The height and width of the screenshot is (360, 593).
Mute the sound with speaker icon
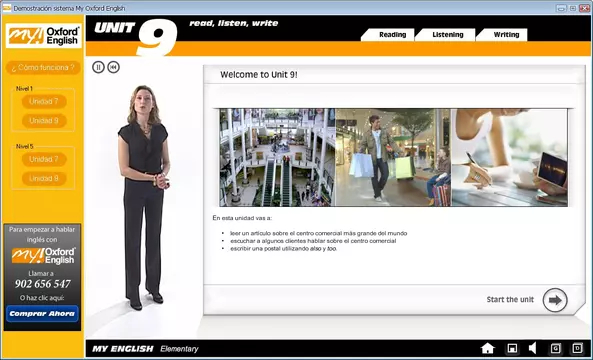(532, 348)
